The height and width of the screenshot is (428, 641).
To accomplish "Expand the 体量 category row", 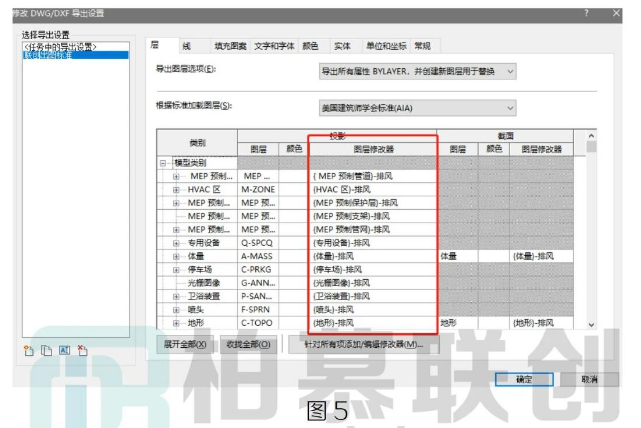I will (176, 257).
